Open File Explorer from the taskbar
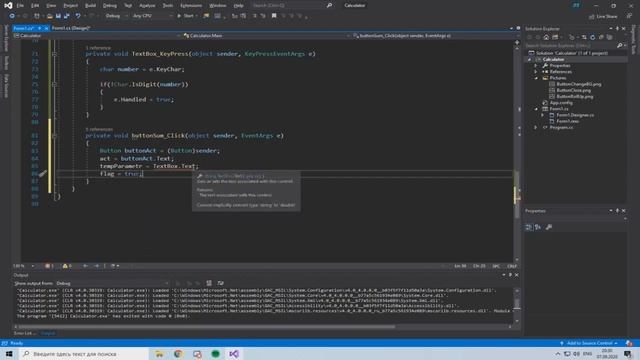Screen dimensions: 640x360 [x=159, y=354]
